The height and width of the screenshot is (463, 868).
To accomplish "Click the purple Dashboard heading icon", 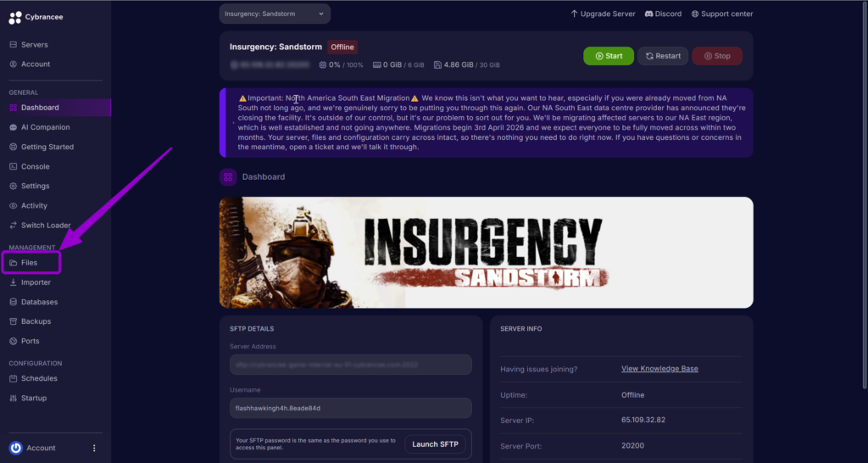I will 228,177.
